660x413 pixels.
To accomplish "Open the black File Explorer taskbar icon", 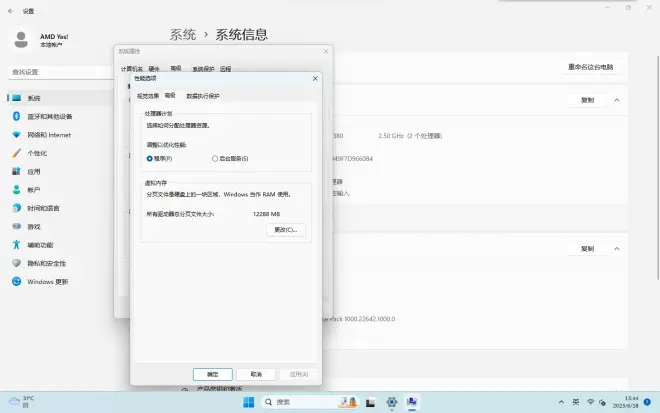I will [x=370, y=403].
